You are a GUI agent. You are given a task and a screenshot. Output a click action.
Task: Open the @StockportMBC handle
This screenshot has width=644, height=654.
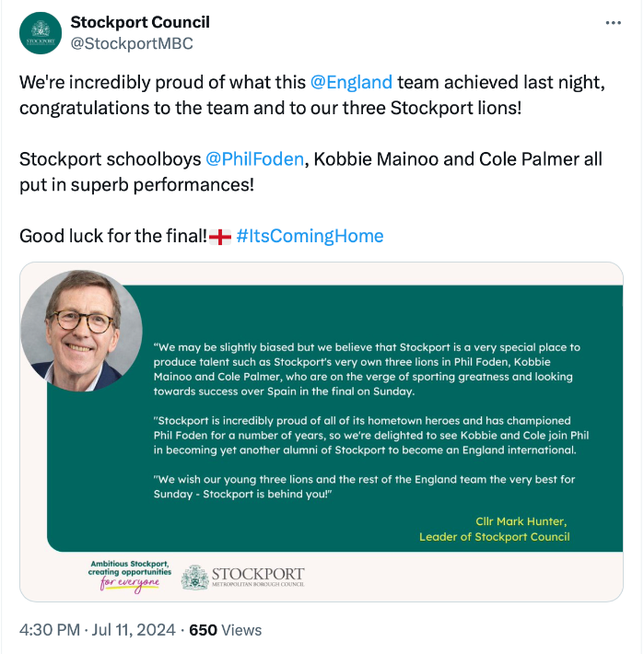tap(132, 43)
